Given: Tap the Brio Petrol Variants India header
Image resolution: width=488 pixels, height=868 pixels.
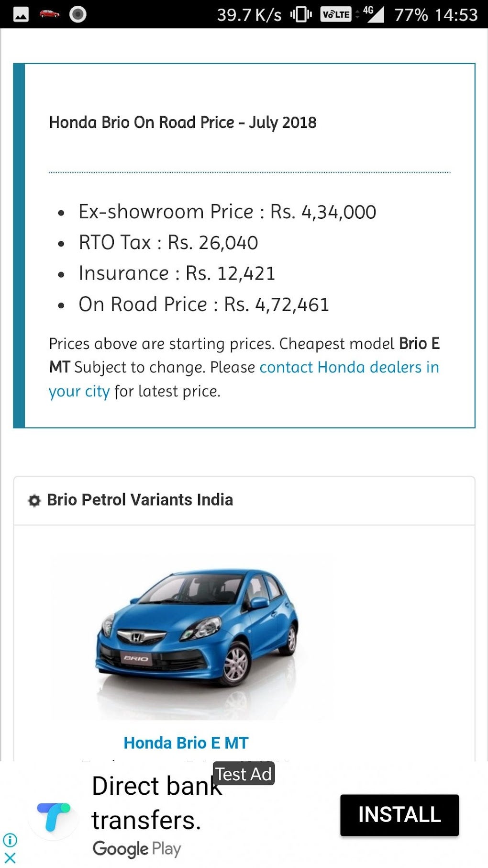Looking at the screenshot, I should pos(140,500).
